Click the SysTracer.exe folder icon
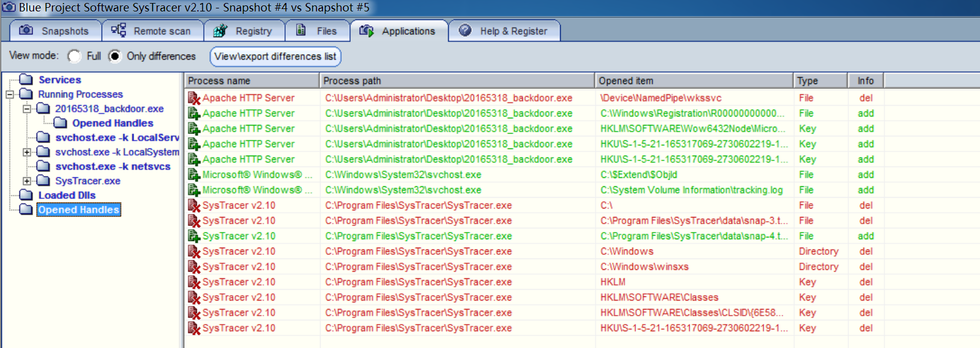980x348 pixels. (x=43, y=180)
